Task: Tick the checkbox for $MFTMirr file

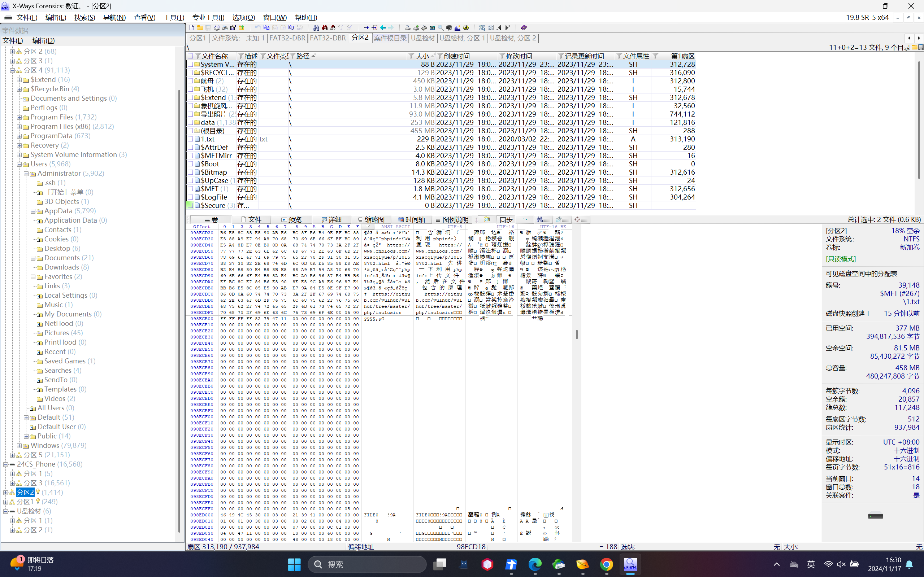Action: pyautogui.click(x=190, y=156)
